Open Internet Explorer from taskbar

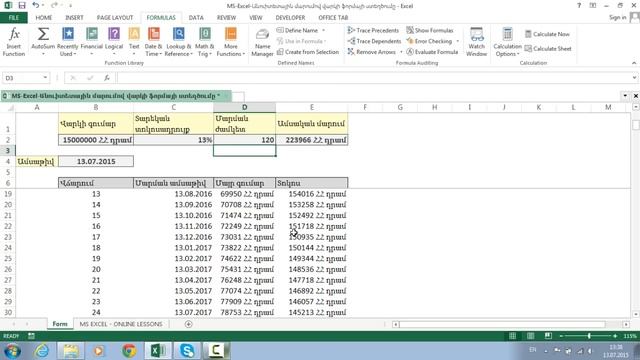(x=42, y=351)
